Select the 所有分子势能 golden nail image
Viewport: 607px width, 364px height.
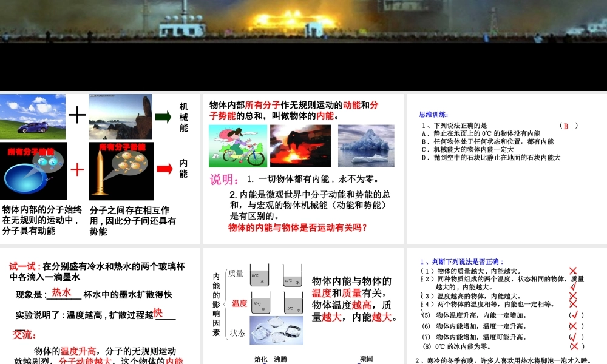[x=121, y=171]
